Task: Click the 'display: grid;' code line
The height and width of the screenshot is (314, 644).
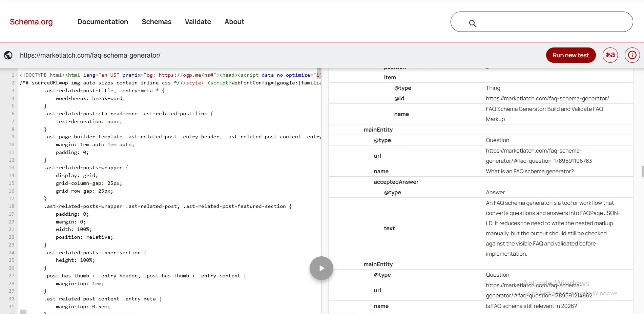Action: point(77,175)
